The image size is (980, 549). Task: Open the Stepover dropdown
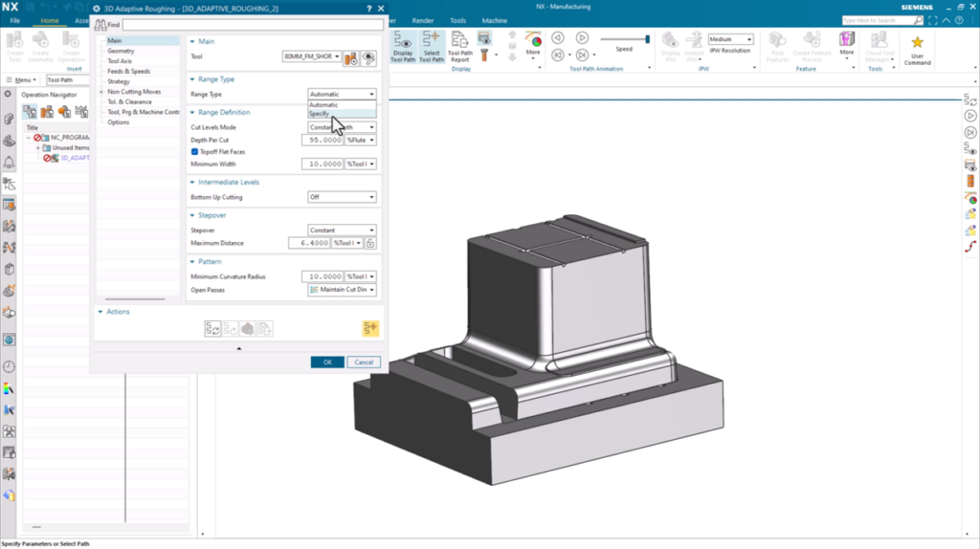click(342, 231)
